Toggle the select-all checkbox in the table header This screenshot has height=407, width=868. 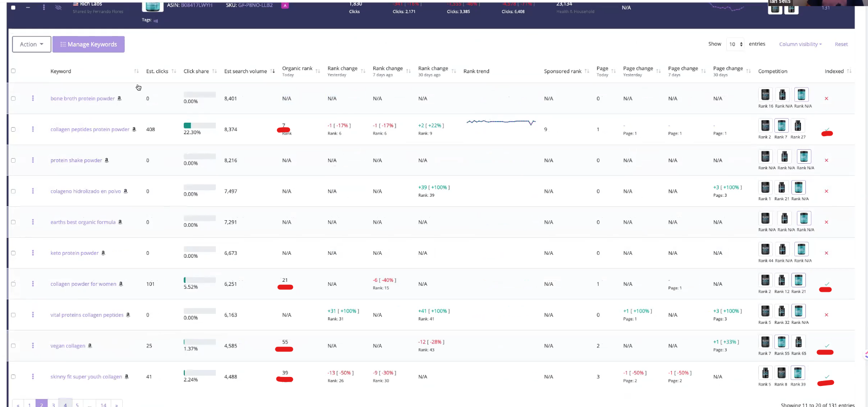pos(14,71)
